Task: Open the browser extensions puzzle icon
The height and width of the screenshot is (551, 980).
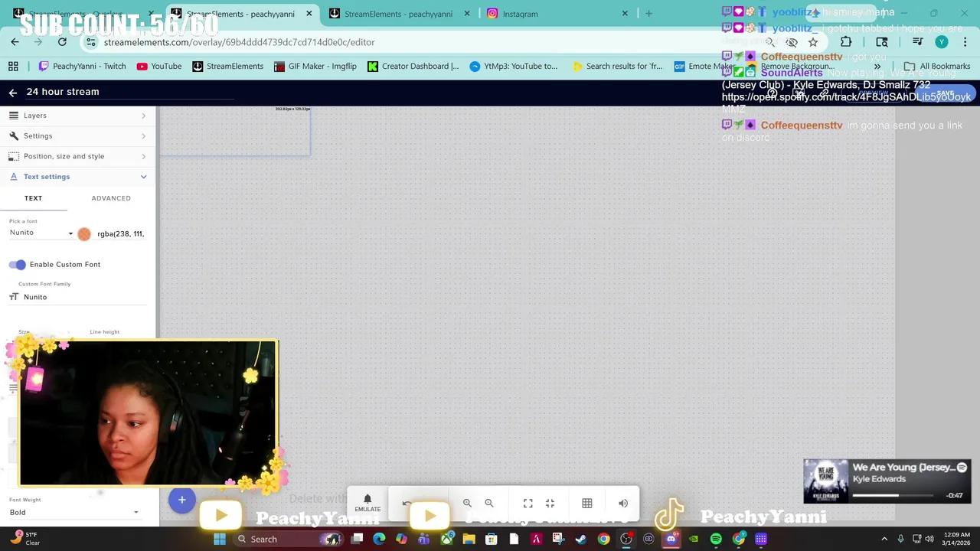Action: tap(846, 42)
